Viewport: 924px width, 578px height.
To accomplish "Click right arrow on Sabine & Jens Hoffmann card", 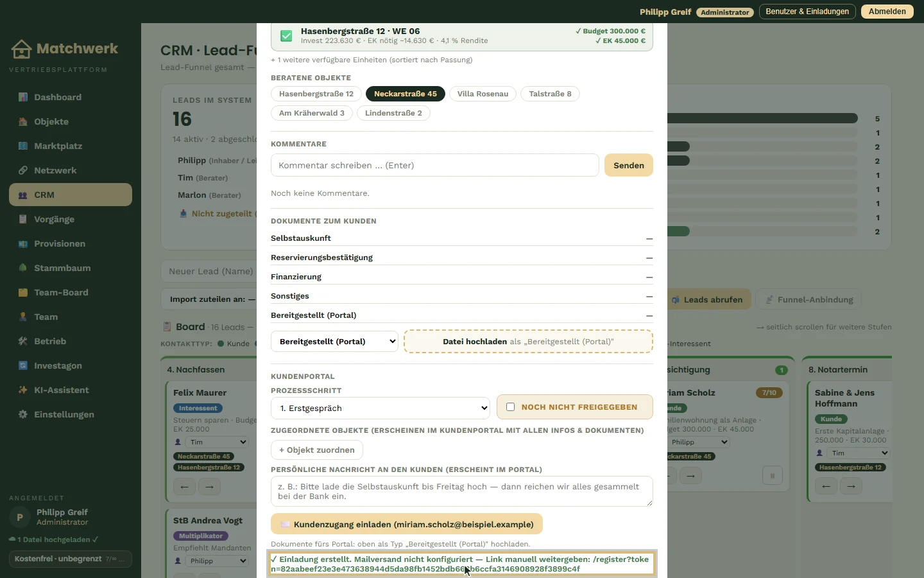I will pos(851,486).
